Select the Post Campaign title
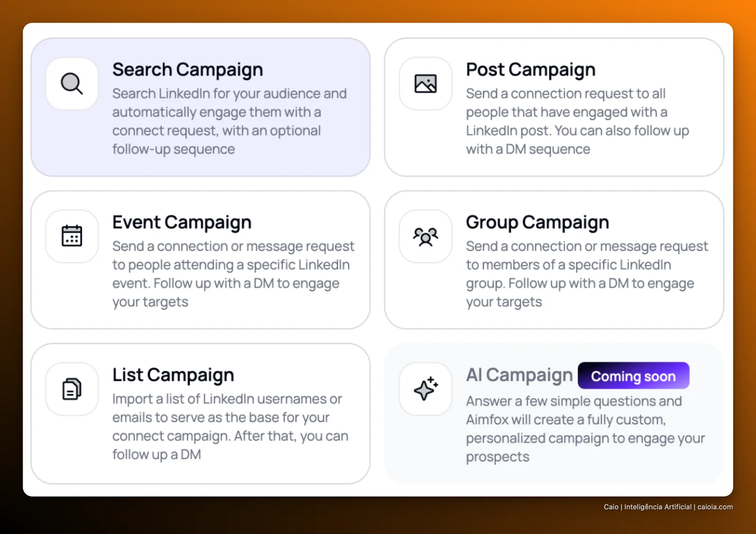 [531, 69]
